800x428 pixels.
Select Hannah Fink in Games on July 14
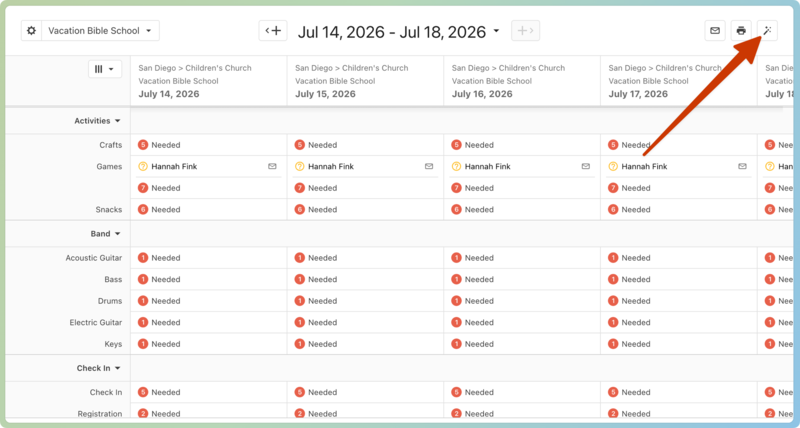[x=174, y=166]
